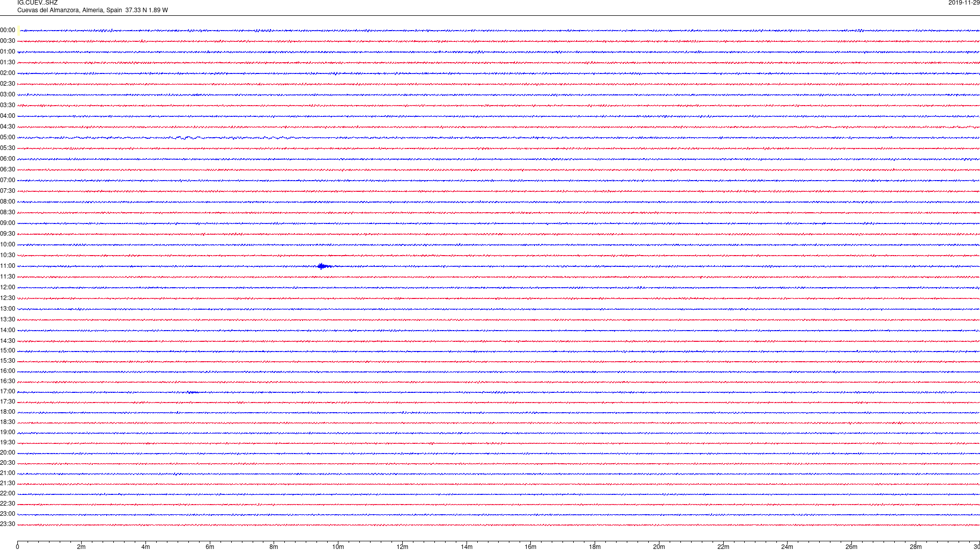Select the 19:00 trace time label
Image resolution: width=980 pixels, height=551 pixels.
tap(8, 433)
